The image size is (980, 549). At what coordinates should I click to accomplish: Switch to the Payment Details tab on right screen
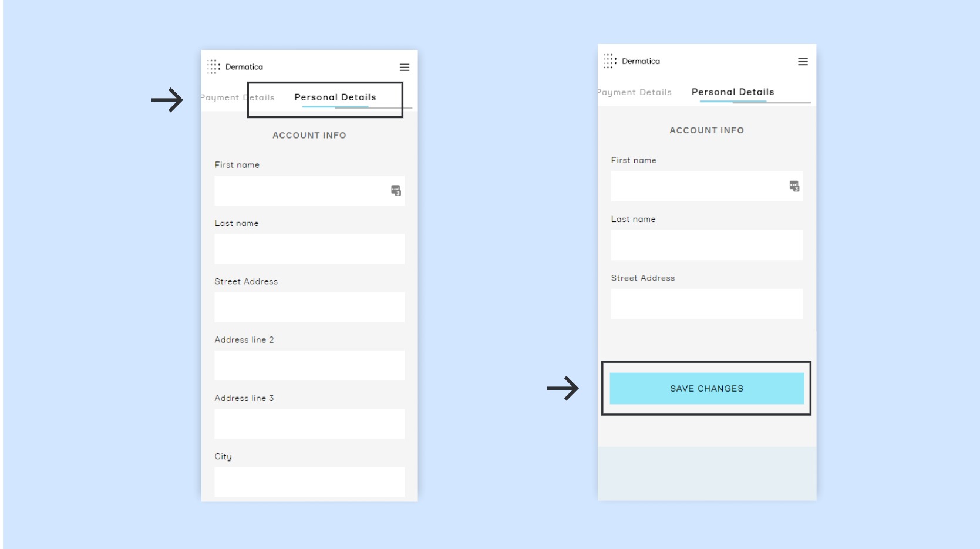click(x=634, y=92)
